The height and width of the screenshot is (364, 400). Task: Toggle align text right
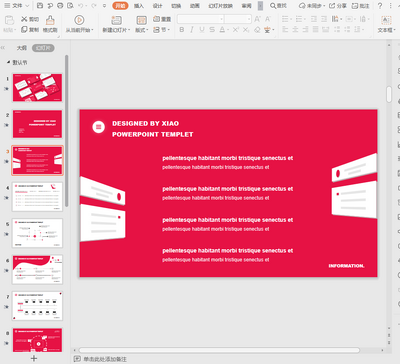point(305,30)
